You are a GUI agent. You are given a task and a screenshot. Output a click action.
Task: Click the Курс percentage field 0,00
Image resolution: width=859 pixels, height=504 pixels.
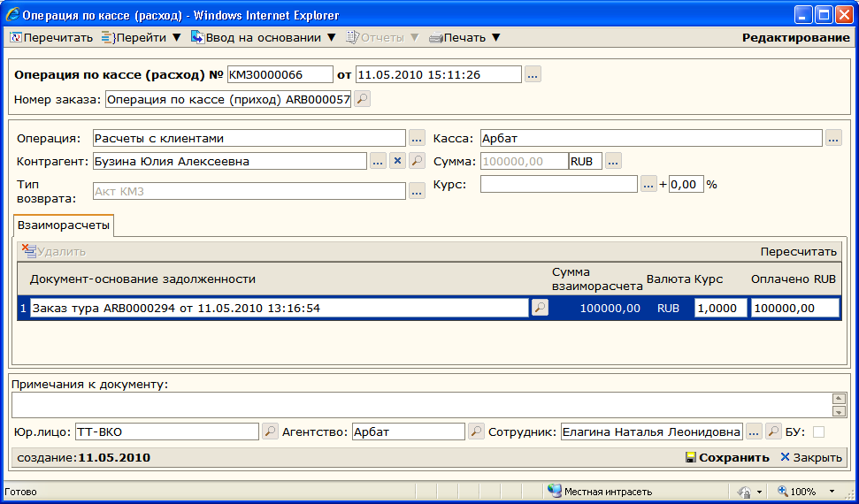click(x=686, y=184)
